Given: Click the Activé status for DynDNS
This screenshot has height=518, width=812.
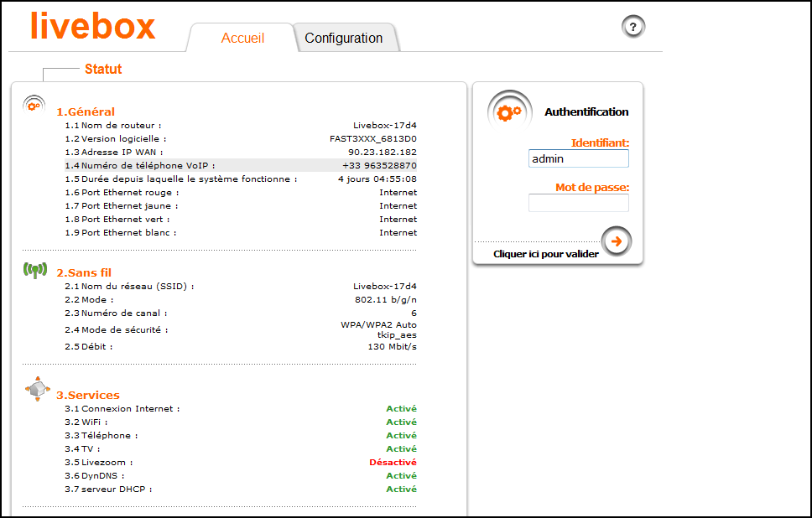Looking at the screenshot, I should (x=401, y=476).
